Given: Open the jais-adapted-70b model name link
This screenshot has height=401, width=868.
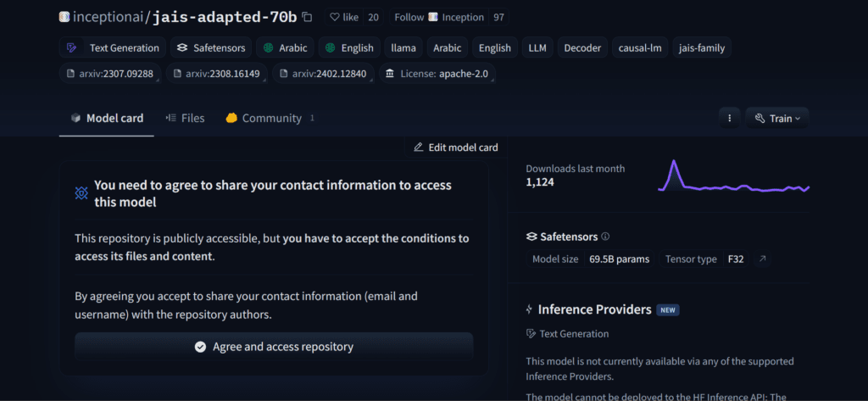Looking at the screenshot, I should [x=225, y=17].
